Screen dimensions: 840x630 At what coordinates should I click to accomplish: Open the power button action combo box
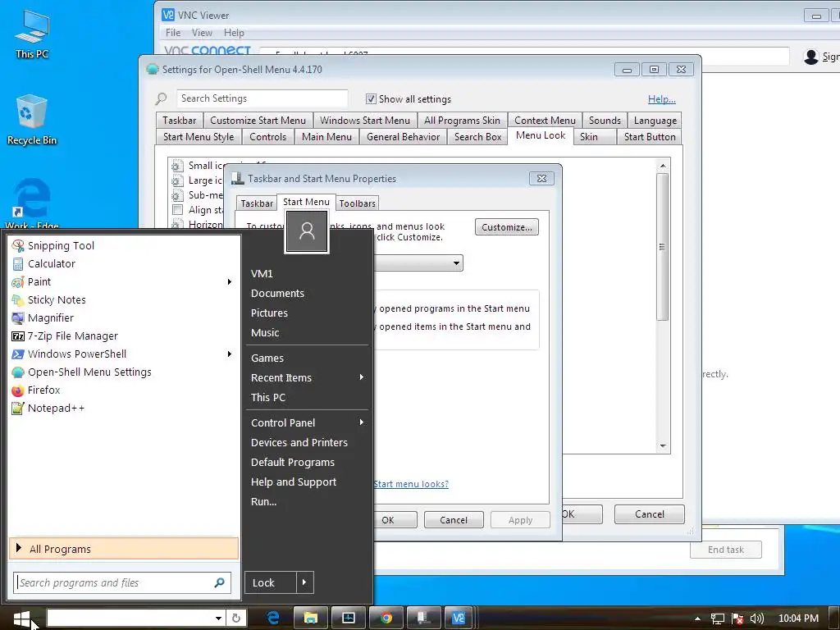click(x=418, y=263)
